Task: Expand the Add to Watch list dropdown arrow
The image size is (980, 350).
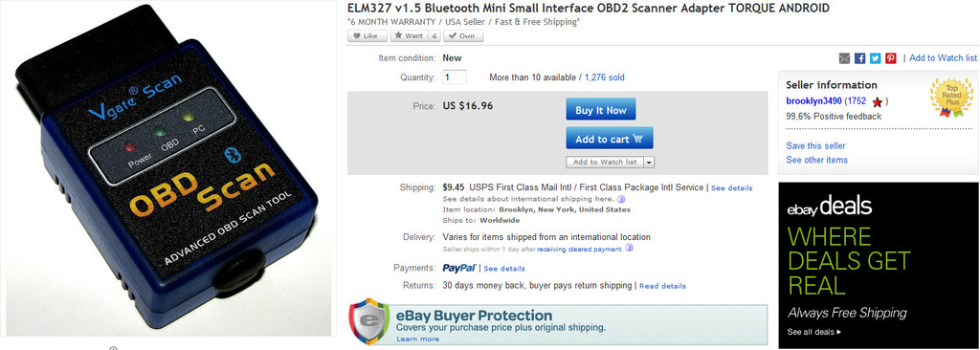Action: pos(649,162)
